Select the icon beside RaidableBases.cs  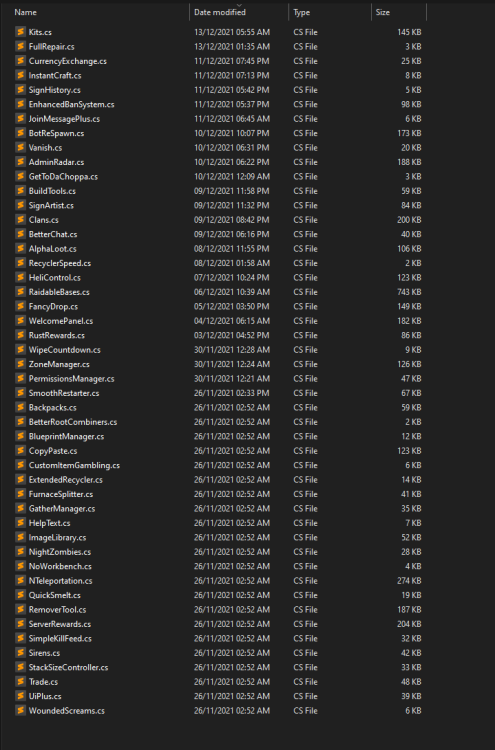(21, 292)
